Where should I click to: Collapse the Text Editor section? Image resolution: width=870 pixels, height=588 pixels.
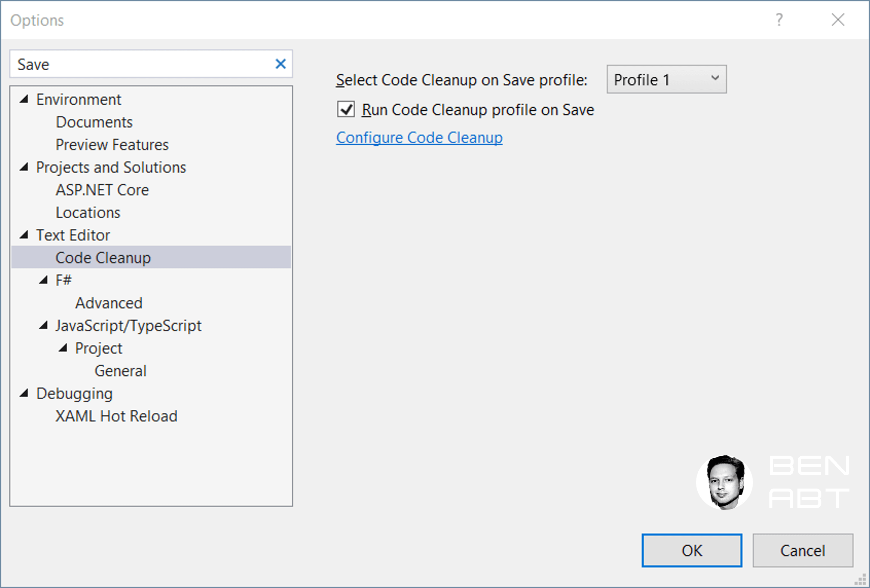coord(24,235)
